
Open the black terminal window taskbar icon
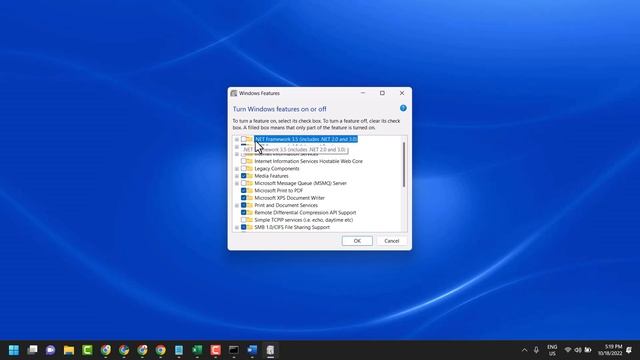234,350
